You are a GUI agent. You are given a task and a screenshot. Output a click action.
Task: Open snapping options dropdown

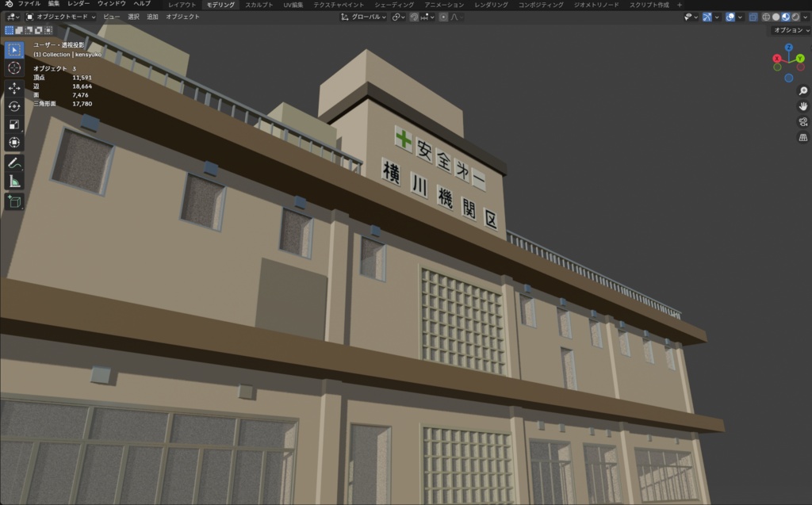[x=427, y=17]
